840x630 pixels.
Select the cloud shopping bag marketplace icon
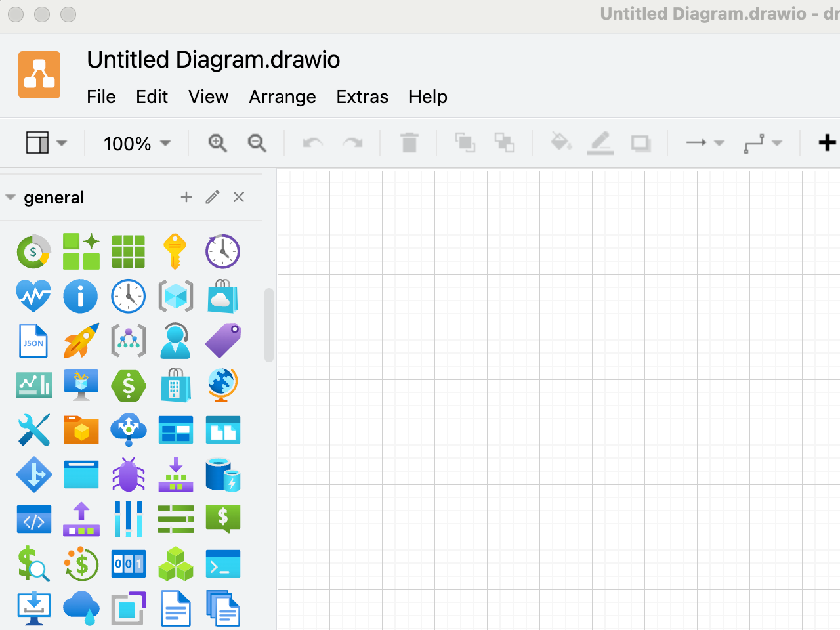pos(222,296)
